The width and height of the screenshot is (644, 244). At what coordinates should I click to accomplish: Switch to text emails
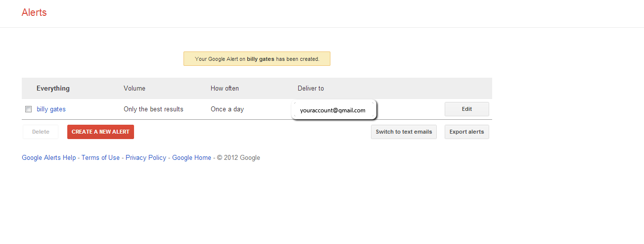pyautogui.click(x=404, y=132)
